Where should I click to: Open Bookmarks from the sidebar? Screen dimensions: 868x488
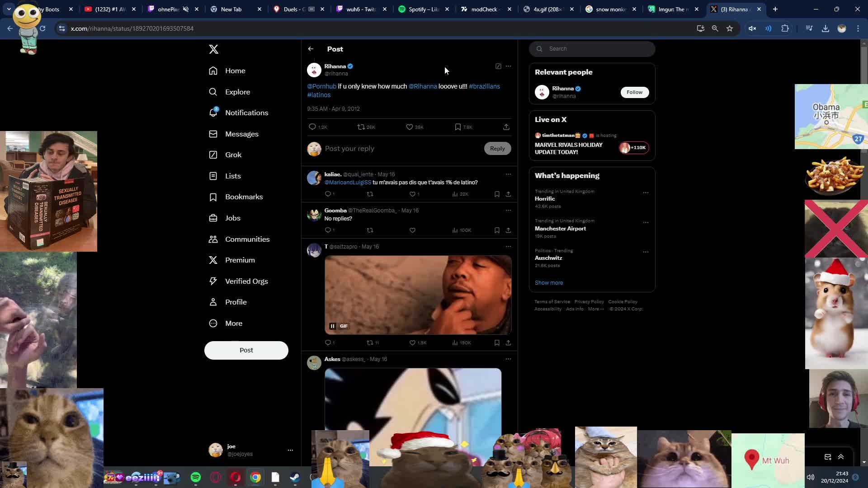coord(236,197)
